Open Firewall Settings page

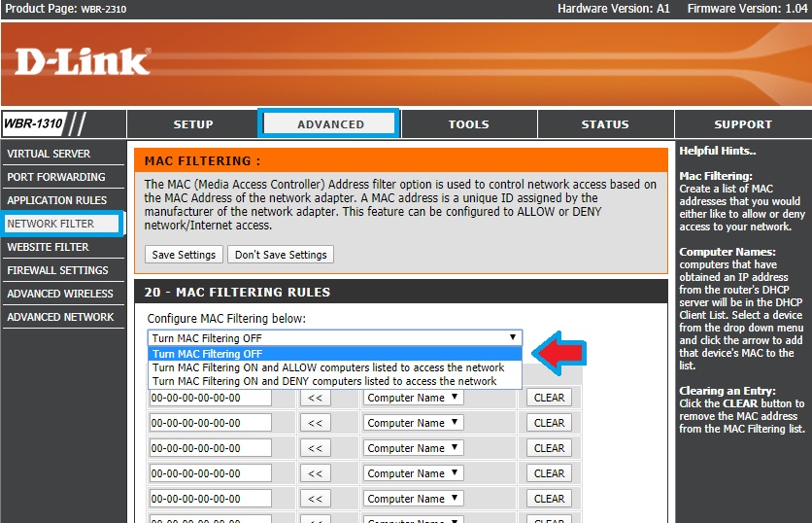(58, 270)
